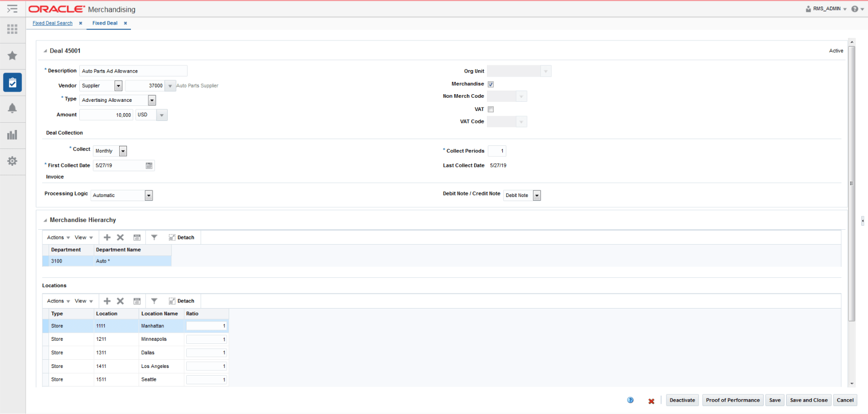The width and height of the screenshot is (868, 414).
Task: Select the Minneapolis location row
Action: pyautogui.click(x=136, y=339)
